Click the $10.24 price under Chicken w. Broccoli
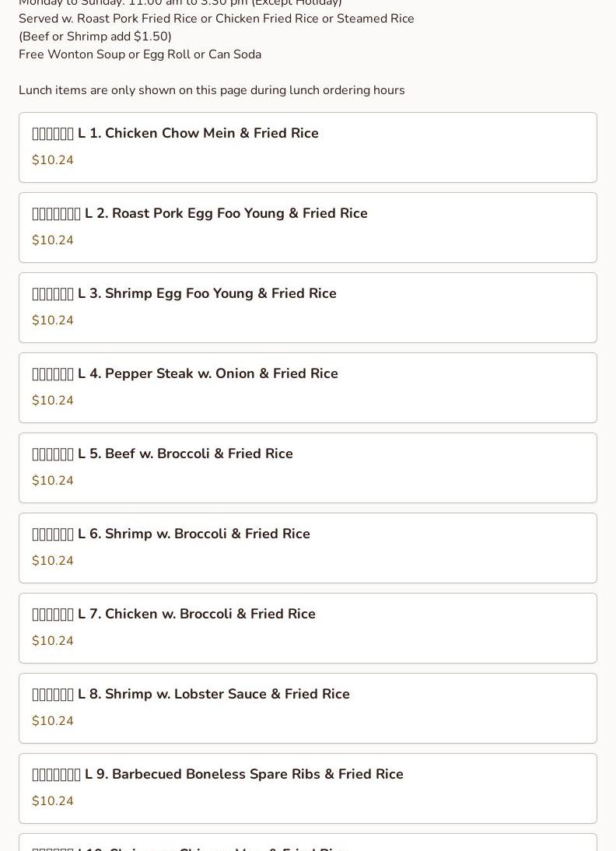 click(53, 641)
